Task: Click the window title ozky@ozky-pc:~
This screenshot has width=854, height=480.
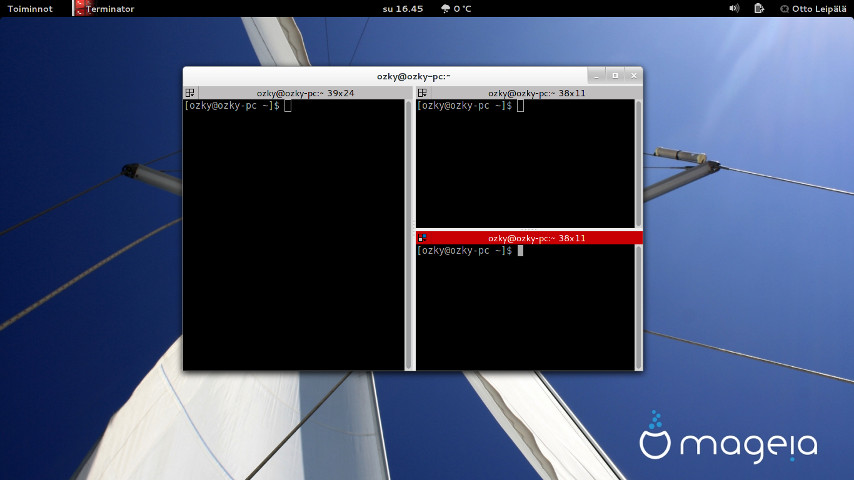Action: [x=413, y=76]
